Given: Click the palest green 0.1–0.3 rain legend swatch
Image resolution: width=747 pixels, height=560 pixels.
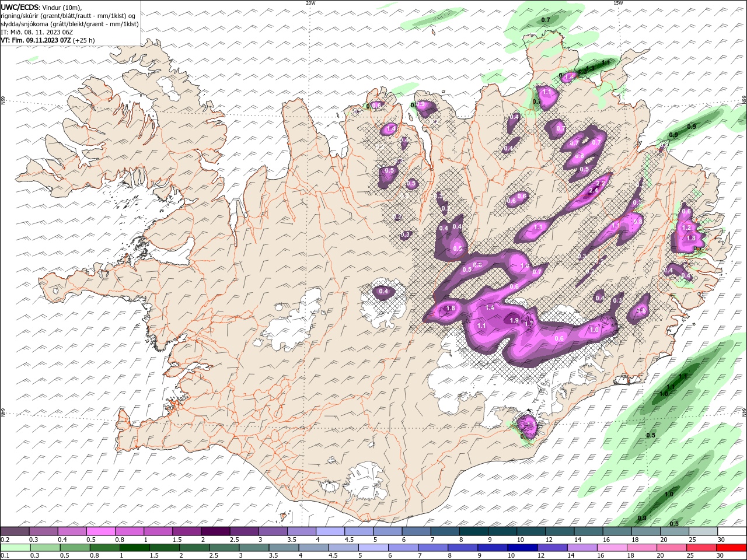Looking at the screenshot, I should coord(16,548).
